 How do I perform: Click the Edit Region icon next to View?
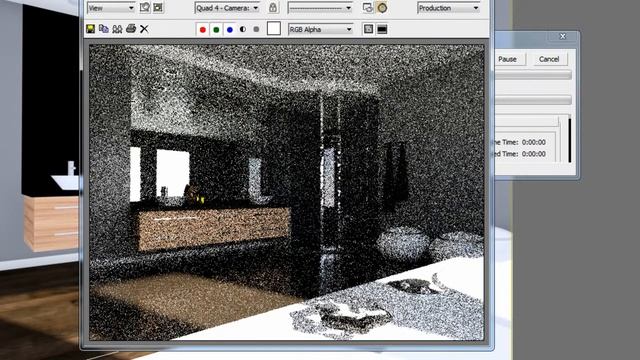pyautogui.click(x=144, y=7)
